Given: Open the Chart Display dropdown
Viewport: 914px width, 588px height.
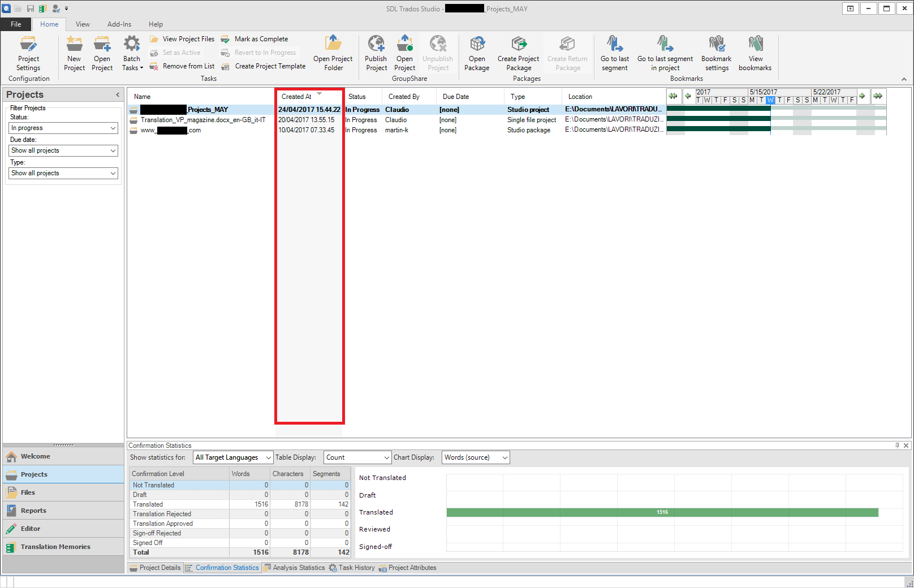Looking at the screenshot, I should (x=476, y=457).
